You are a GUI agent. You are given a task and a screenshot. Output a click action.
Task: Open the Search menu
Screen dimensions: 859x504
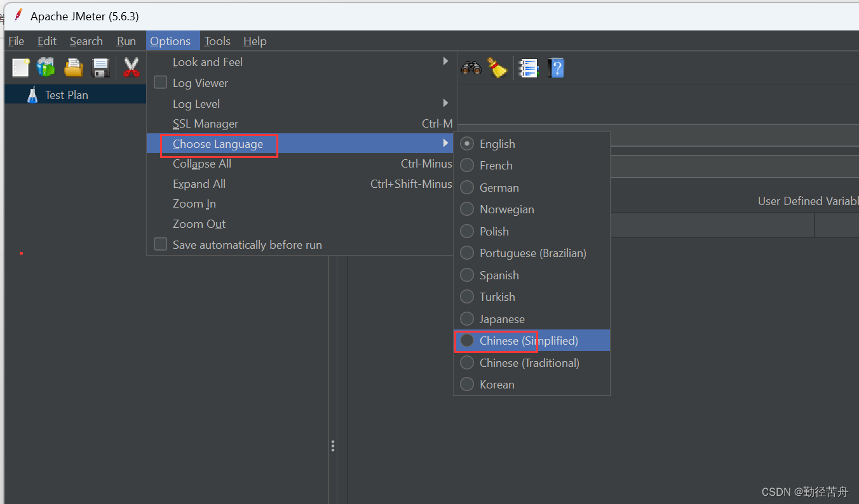(x=86, y=41)
